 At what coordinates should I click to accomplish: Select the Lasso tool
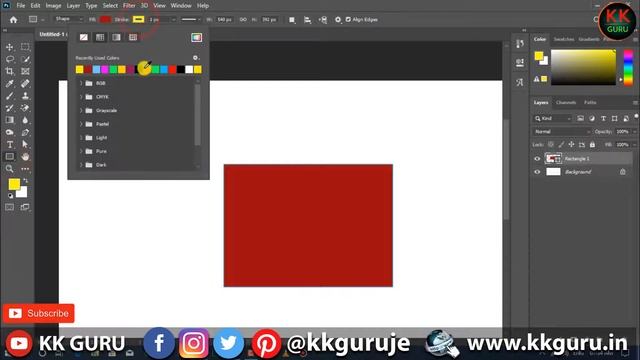coord(9,59)
